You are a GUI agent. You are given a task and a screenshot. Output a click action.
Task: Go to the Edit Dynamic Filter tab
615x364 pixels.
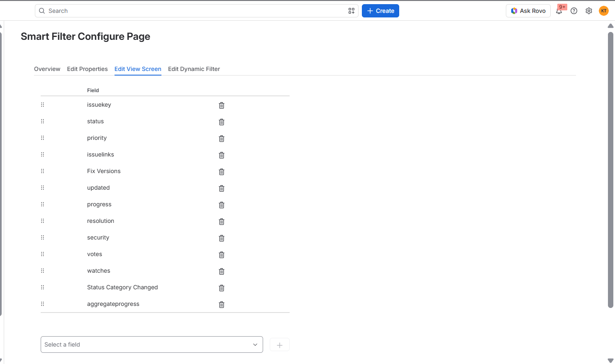point(194,69)
